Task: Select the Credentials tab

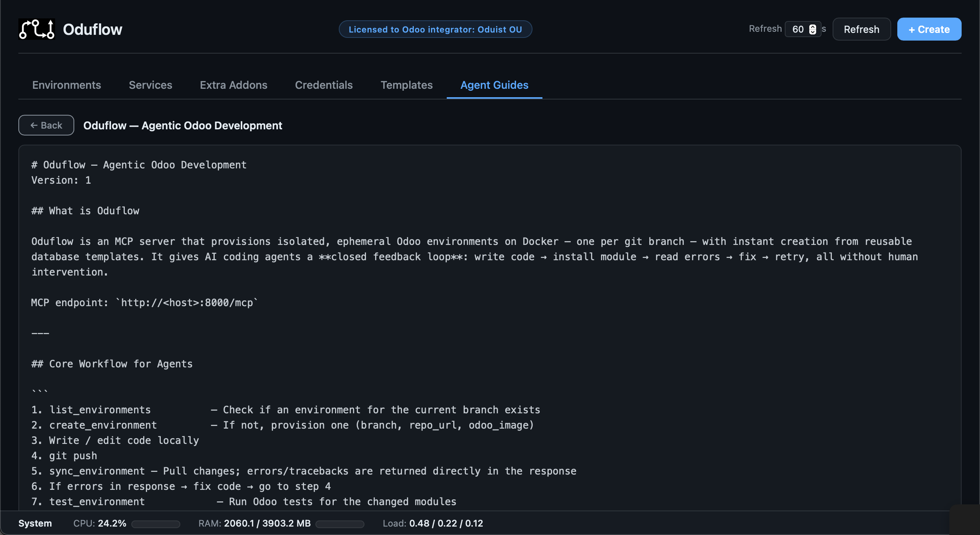Action: 324,85
